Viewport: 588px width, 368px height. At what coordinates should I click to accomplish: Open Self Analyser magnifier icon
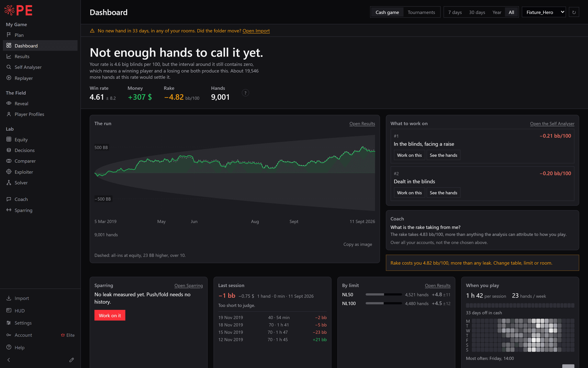pos(9,67)
